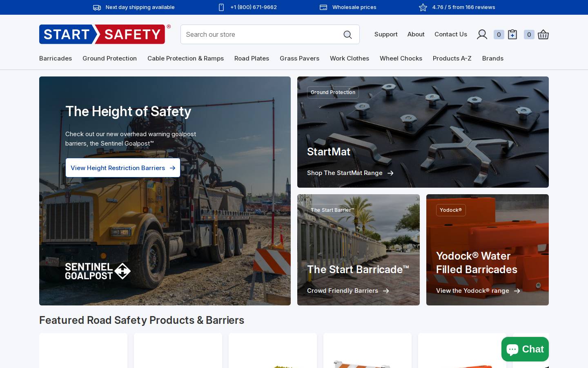Click the quote list count badge
Image resolution: width=588 pixels, height=368 pixels.
point(499,35)
